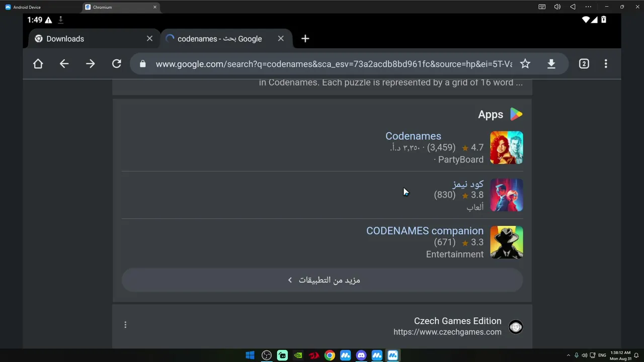Click the address bar URL field
Screen dimensions: 644x362
(x=334, y=64)
